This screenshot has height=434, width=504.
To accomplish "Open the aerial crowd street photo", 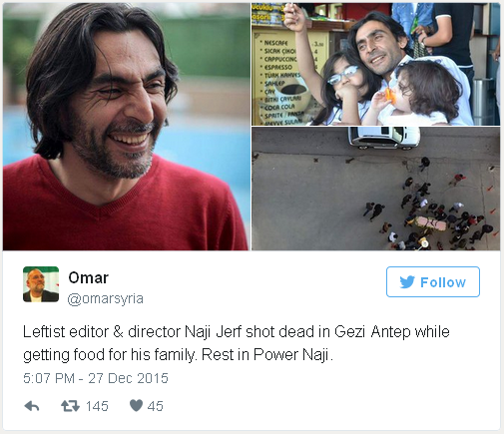I will [375, 189].
